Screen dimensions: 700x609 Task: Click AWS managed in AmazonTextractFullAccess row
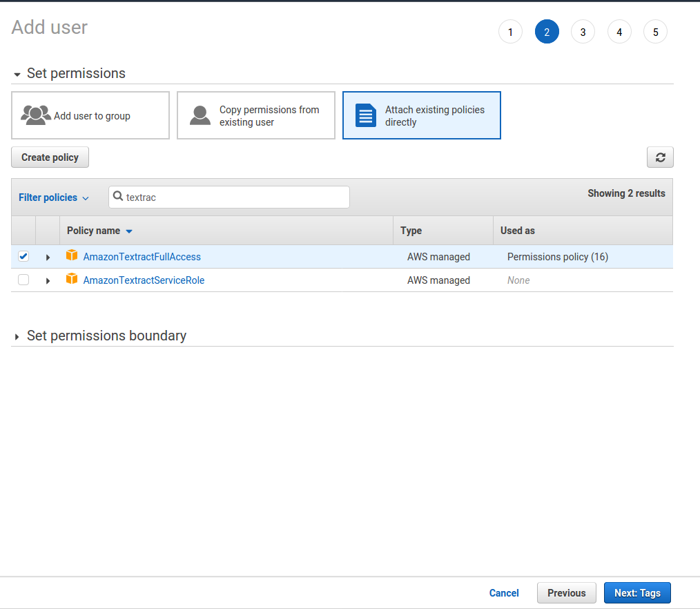click(438, 257)
